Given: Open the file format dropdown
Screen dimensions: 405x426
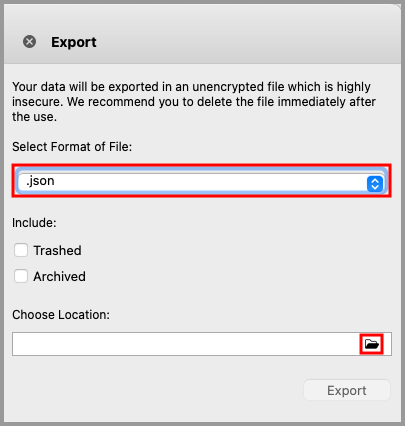Looking at the screenshot, I should (201, 181).
